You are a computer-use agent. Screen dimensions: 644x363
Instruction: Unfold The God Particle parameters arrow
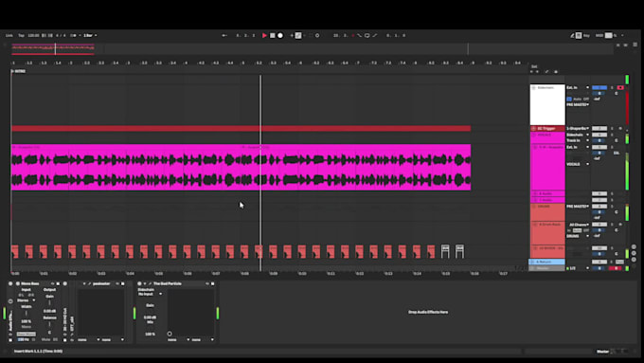pos(145,283)
